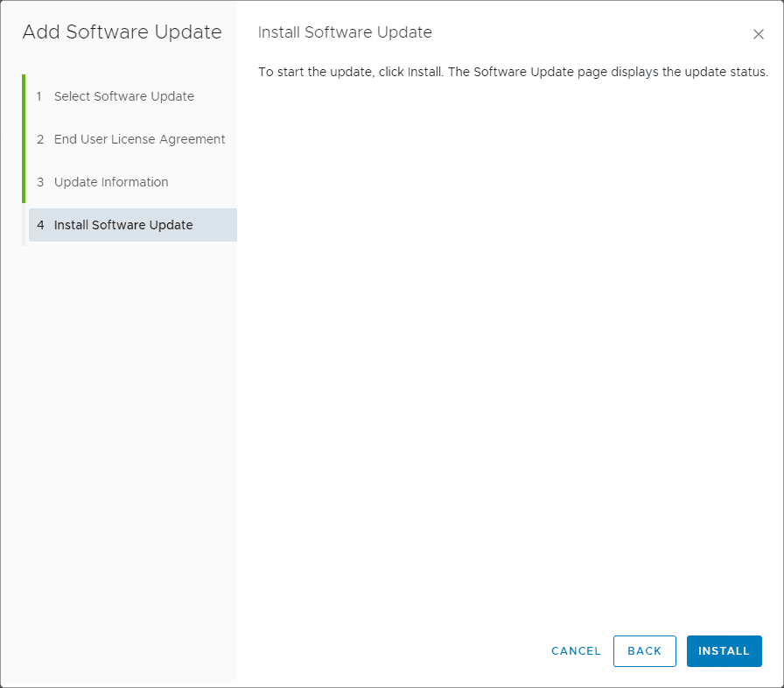Open the Select Software Update step

coord(123,96)
